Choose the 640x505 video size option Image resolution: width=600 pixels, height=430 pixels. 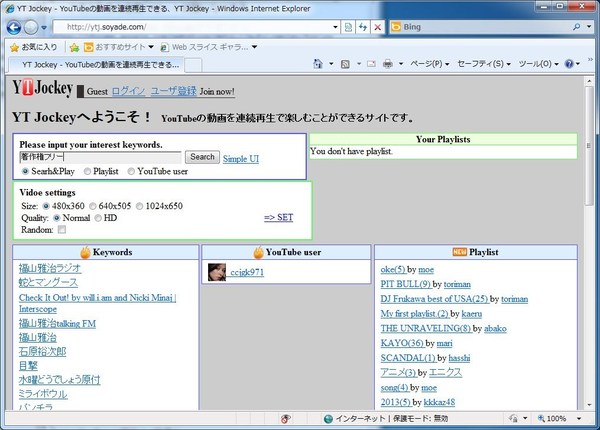[x=93, y=205]
